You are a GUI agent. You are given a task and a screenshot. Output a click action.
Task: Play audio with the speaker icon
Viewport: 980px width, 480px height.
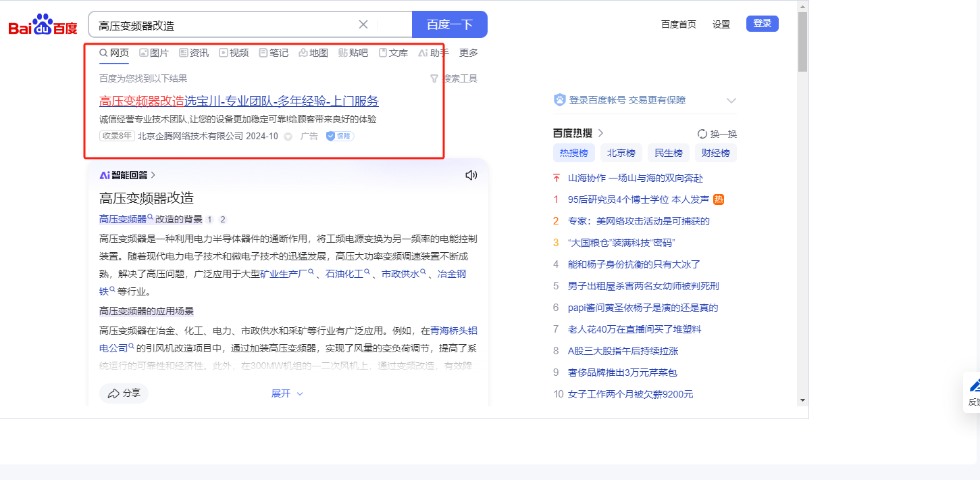pos(471,175)
